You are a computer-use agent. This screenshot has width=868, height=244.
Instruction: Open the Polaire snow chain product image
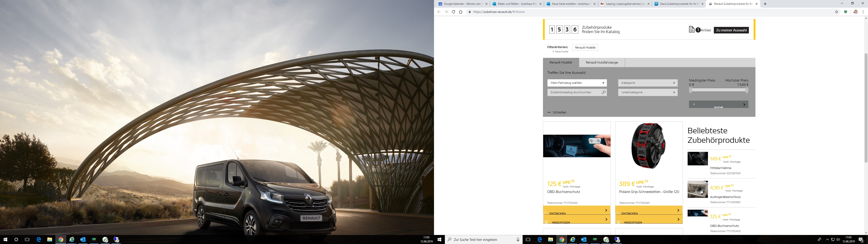tap(649, 145)
